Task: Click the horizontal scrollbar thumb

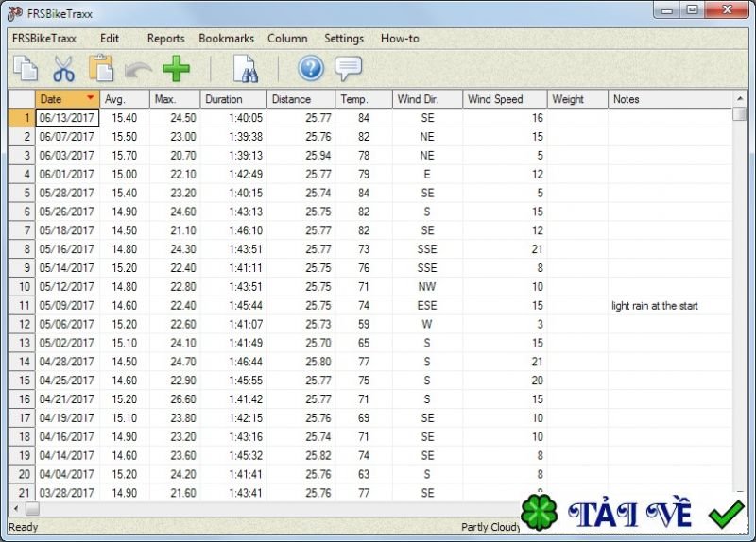Action: pos(32,508)
